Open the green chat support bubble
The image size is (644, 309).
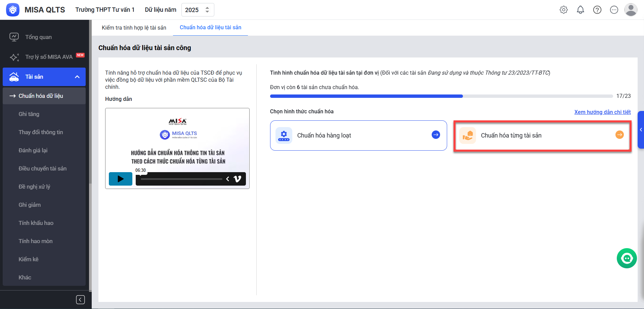coord(627,258)
